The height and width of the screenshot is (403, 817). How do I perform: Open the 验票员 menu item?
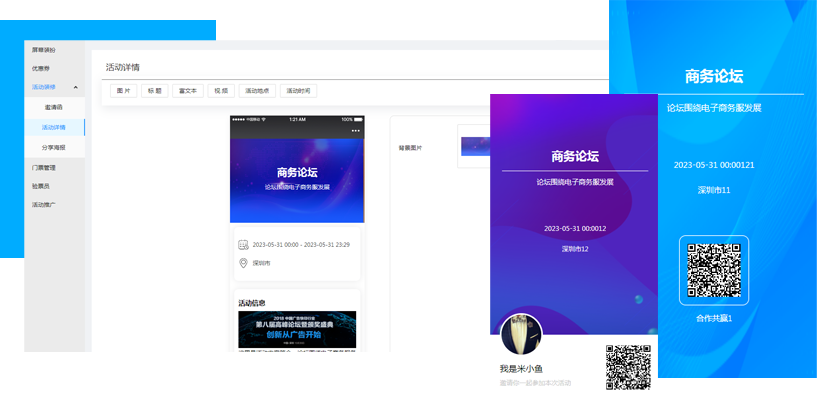(41, 186)
